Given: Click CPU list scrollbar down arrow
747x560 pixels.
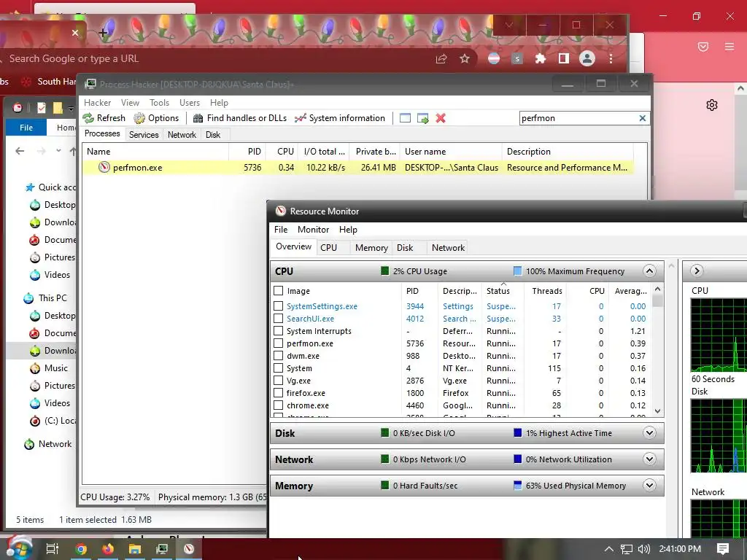Looking at the screenshot, I should point(657,411).
